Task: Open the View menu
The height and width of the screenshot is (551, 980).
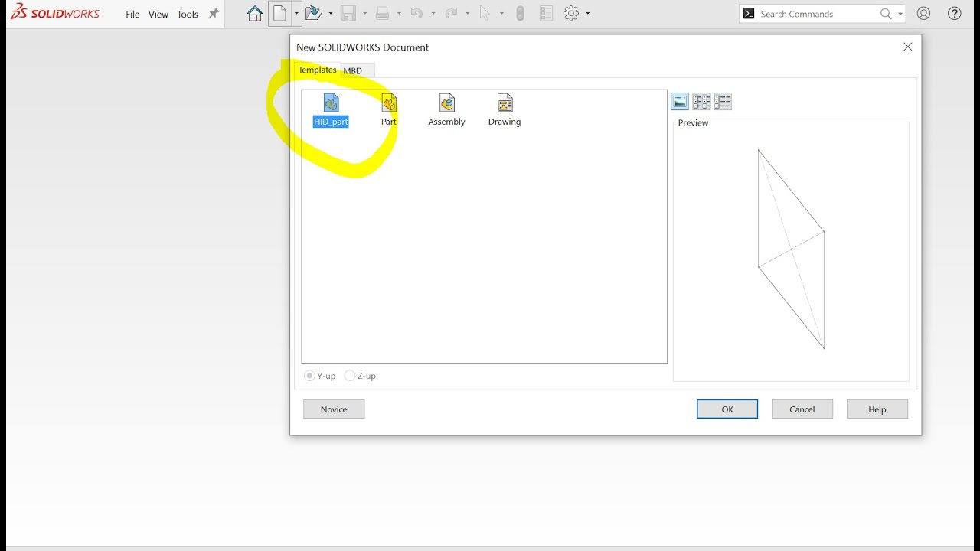Action: (158, 15)
